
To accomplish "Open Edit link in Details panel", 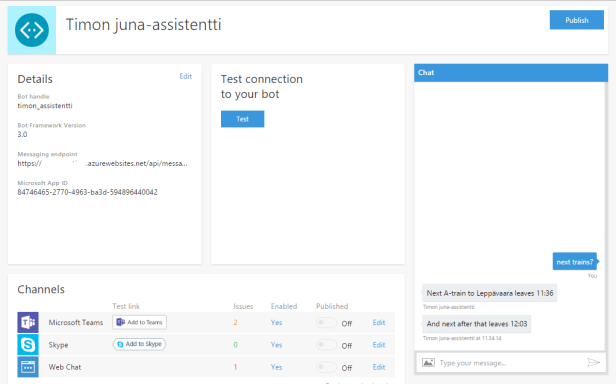I will (x=185, y=76).
